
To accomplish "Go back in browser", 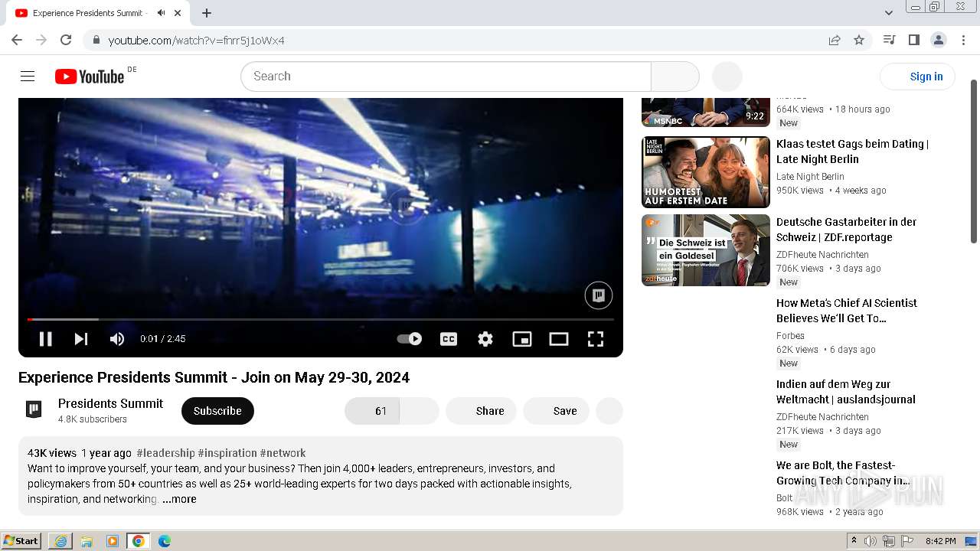I will point(17,40).
